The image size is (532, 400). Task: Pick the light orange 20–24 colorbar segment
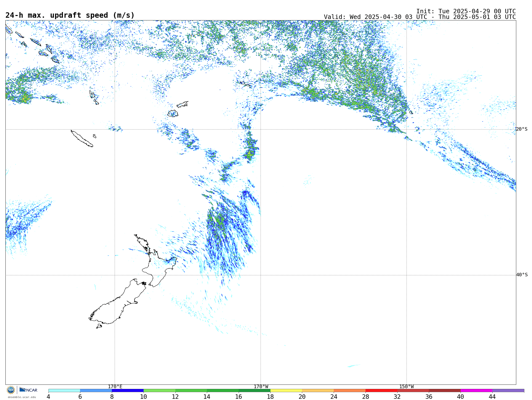pyautogui.click(x=318, y=391)
